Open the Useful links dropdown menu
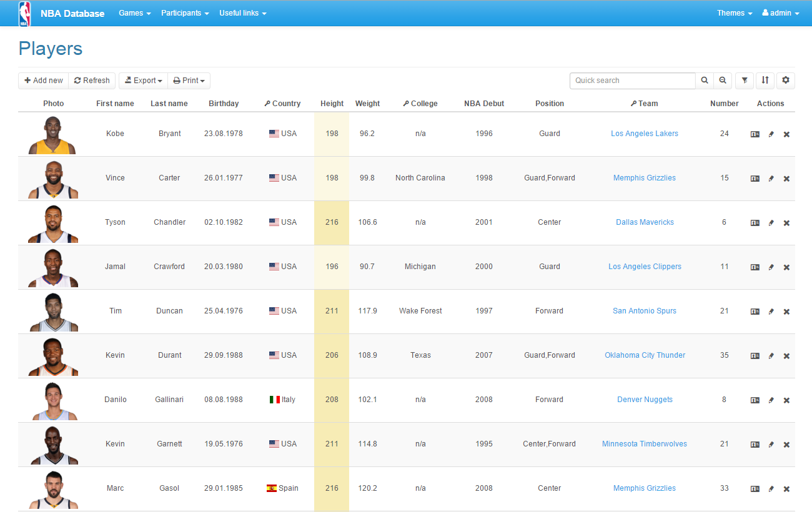 [243, 13]
